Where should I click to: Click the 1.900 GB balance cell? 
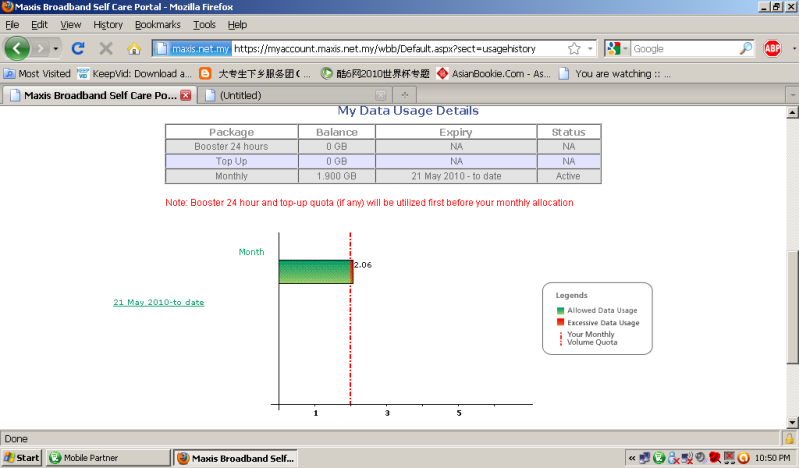(337, 176)
